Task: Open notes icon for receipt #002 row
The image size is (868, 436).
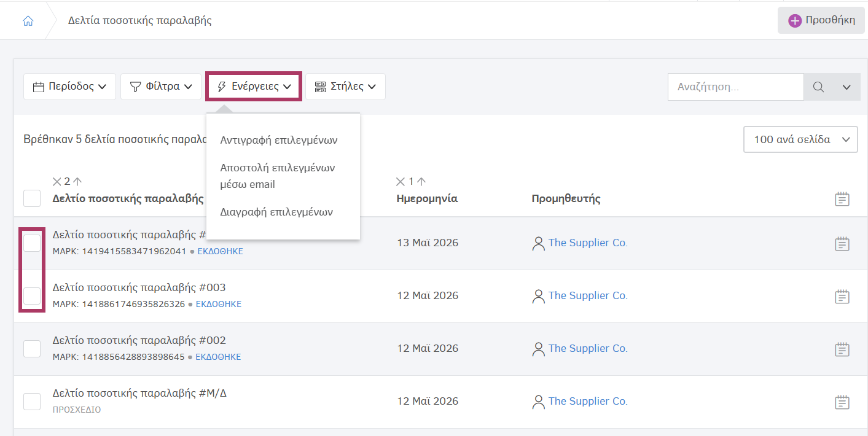Action: 842,349
